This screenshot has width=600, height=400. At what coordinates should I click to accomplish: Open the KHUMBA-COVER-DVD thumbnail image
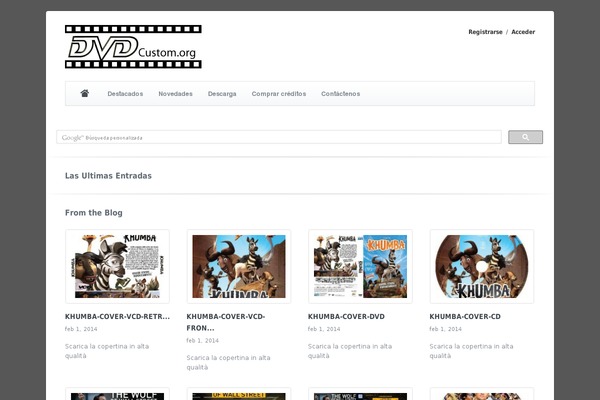(360, 266)
